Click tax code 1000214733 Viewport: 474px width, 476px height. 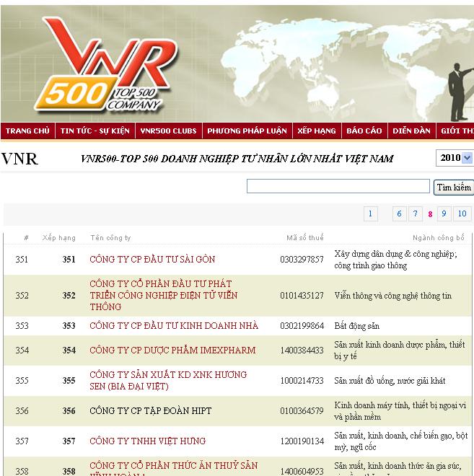pyautogui.click(x=302, y=381)
